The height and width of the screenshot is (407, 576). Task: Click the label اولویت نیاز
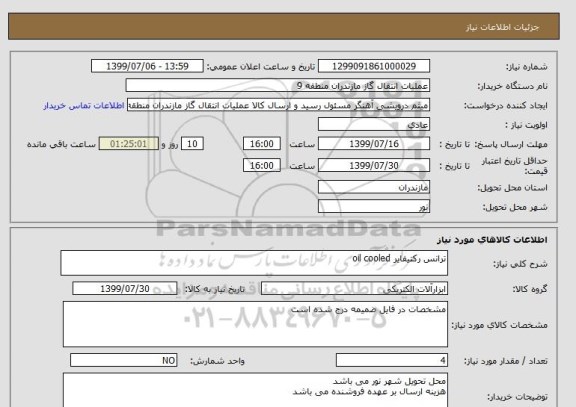coord(526,125)
